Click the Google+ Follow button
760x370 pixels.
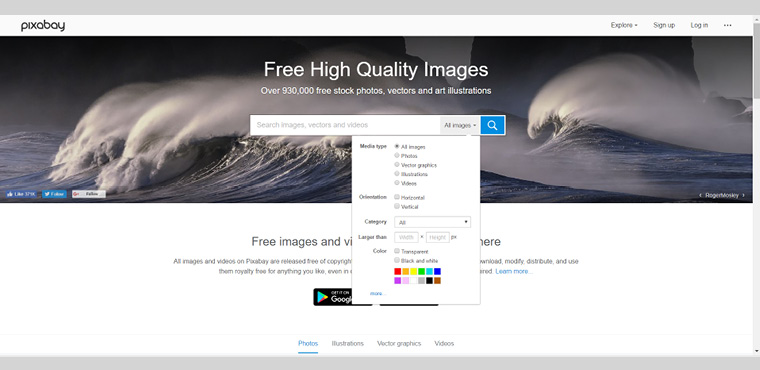pos(89,194)
